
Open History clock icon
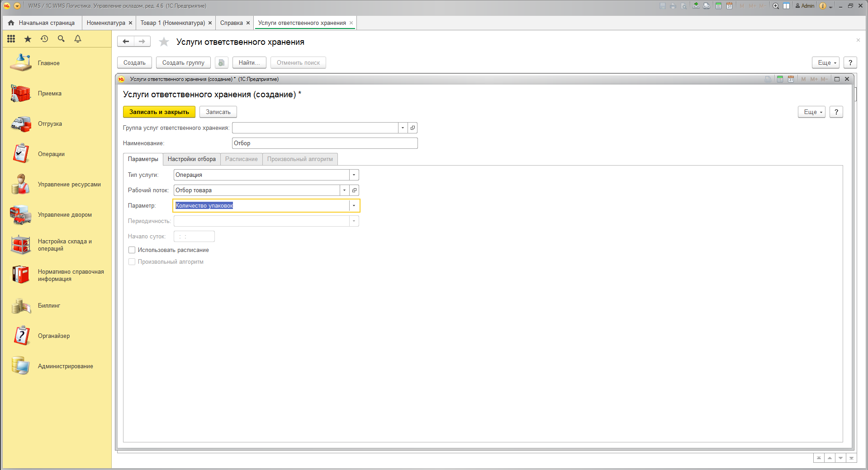coord(44,39)
